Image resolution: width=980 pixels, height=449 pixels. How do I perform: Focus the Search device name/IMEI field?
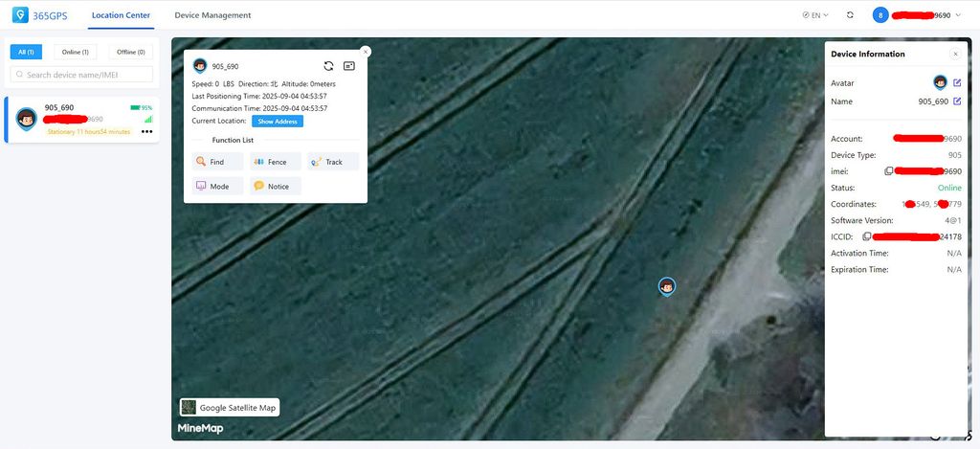(81, 75)
